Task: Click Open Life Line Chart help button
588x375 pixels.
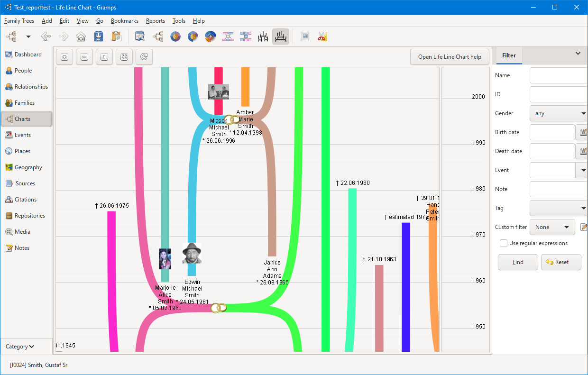Action: click(x=450, y=57)
